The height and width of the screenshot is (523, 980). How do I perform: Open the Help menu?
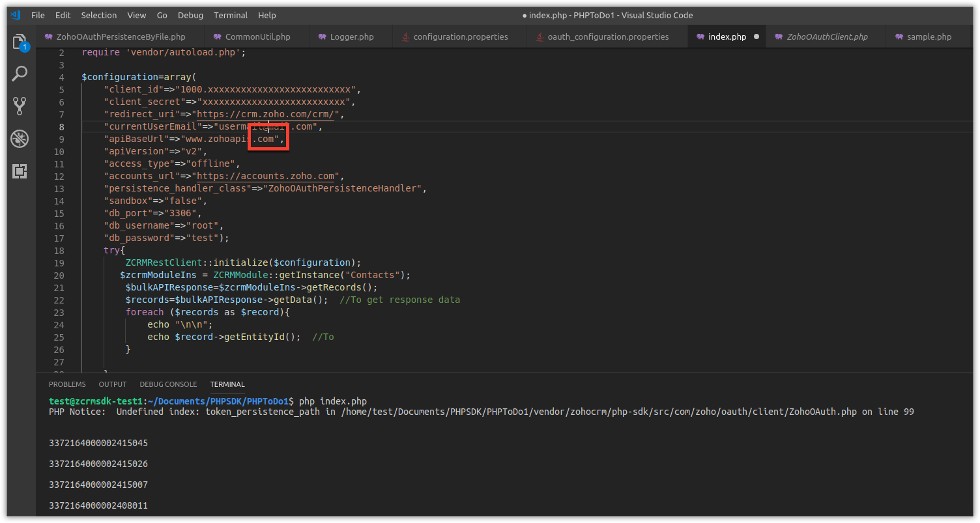coord(267,15)
